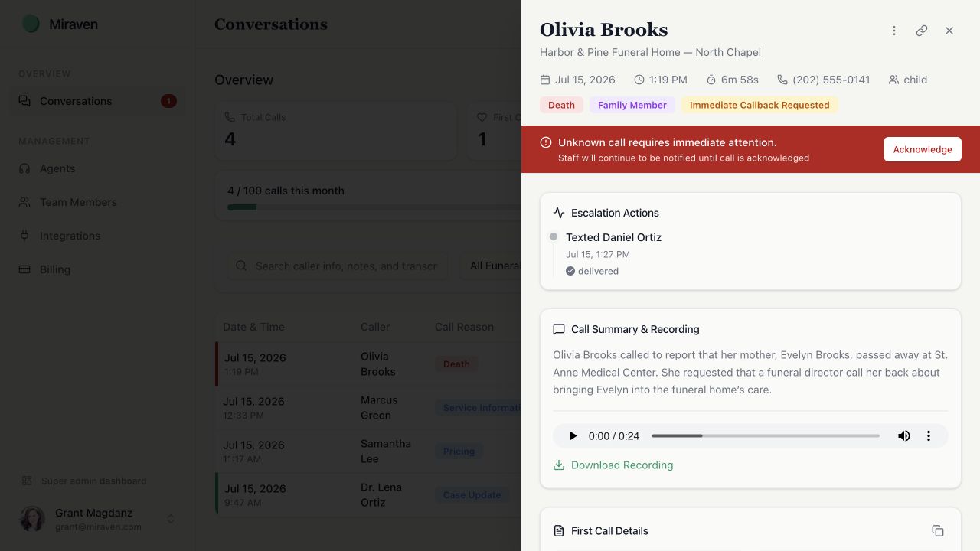The width and height of the screenshot is (980, 551).
Task: Click the download arrow icon beside Download Recording
Action: click(x=559, y=465)
